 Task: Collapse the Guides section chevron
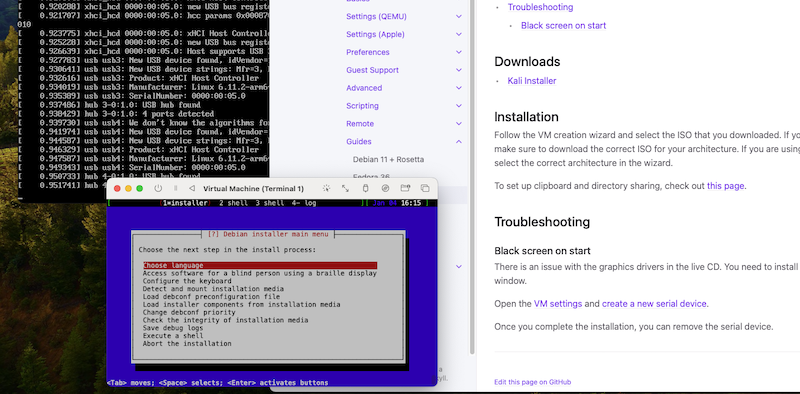[459, 142]
